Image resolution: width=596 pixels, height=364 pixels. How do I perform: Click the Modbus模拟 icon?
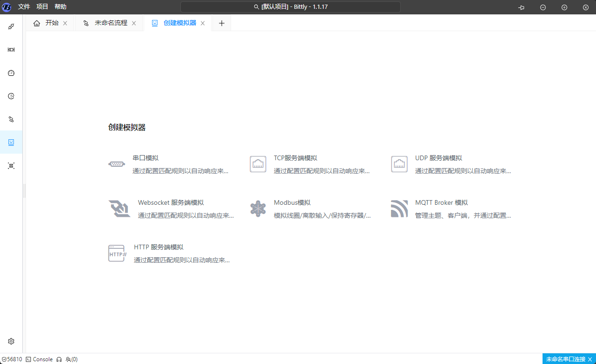coord(258,208)
